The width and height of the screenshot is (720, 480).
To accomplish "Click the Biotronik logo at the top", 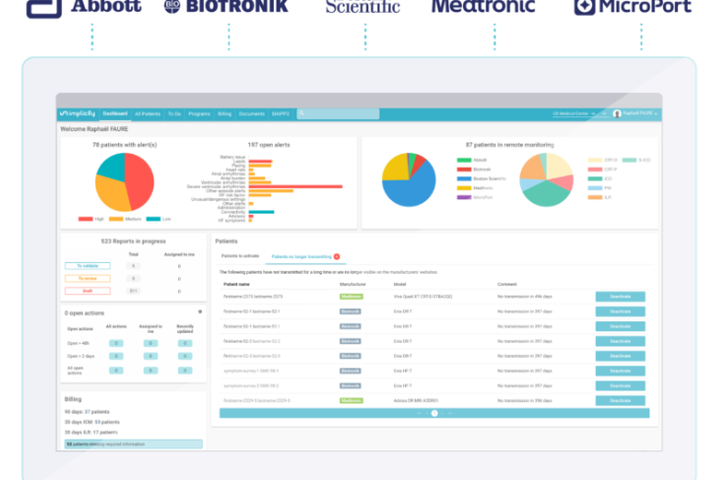I will point(226,7).
